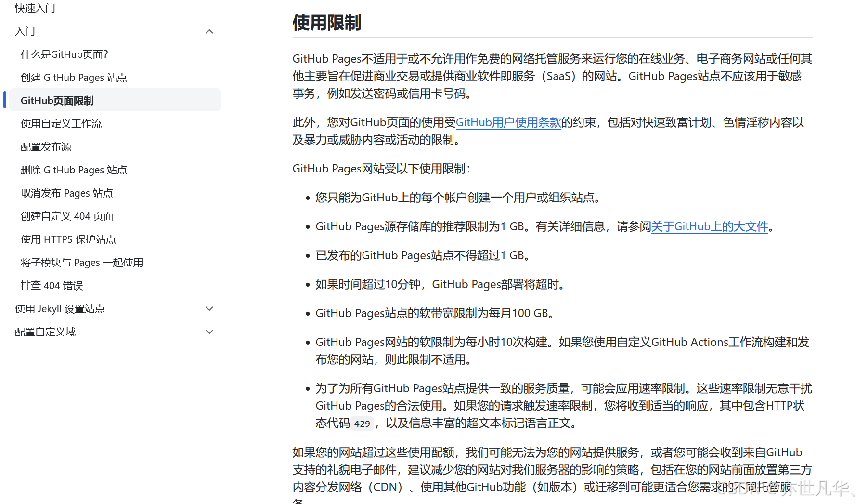Open 创建自定义 404 页面 sidebar item

[x=67, y=216]
